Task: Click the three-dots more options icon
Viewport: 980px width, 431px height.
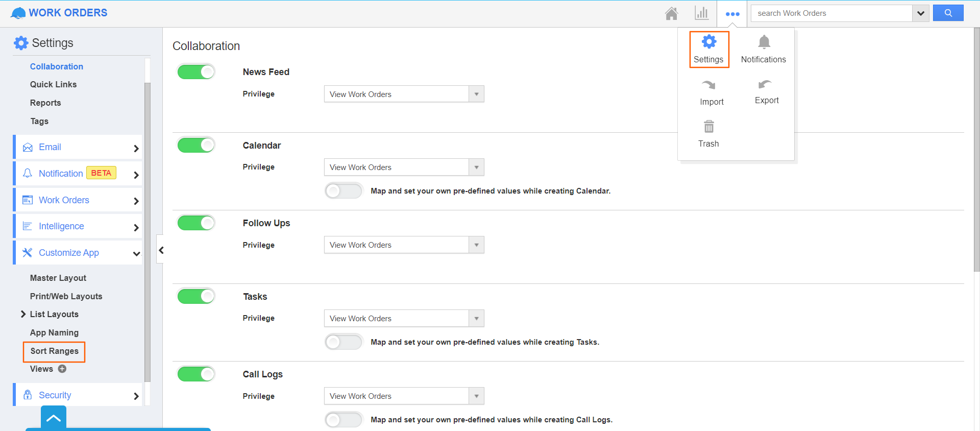Action: pos(732,14)
